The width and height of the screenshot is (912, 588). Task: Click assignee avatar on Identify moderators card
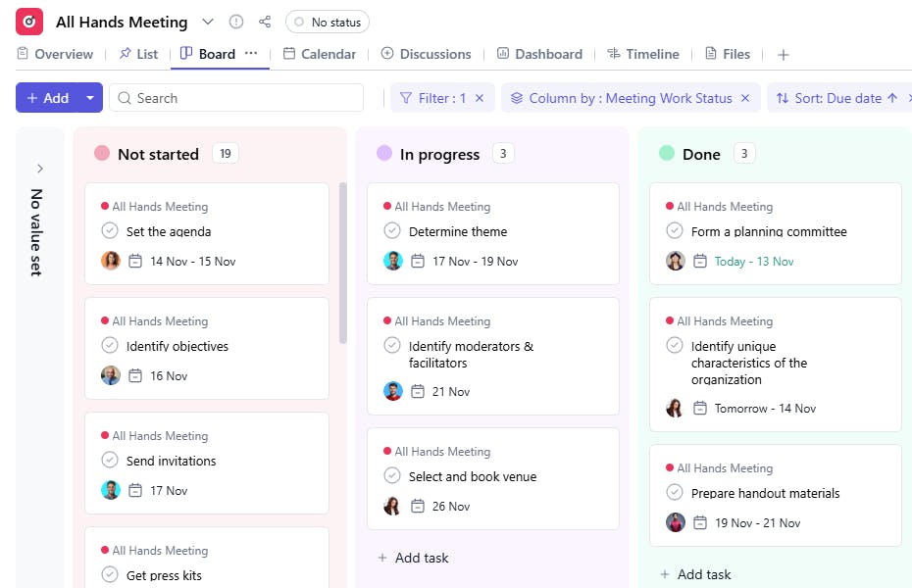(393, 391)
